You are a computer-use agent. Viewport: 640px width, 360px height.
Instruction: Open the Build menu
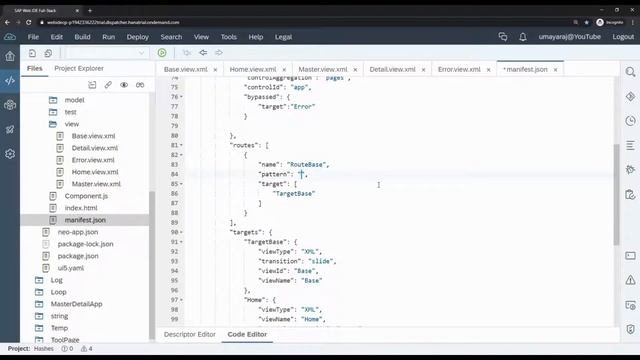[x=82, y=37]
